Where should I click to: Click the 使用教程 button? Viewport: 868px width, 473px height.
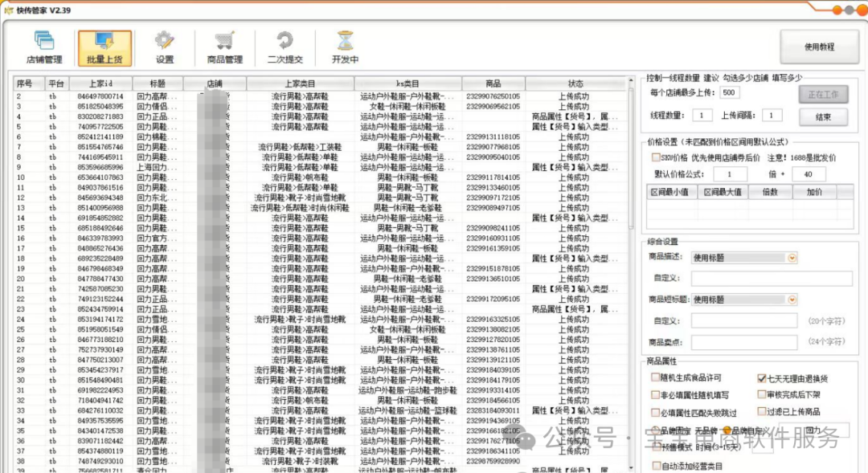(x=819, y=47)
